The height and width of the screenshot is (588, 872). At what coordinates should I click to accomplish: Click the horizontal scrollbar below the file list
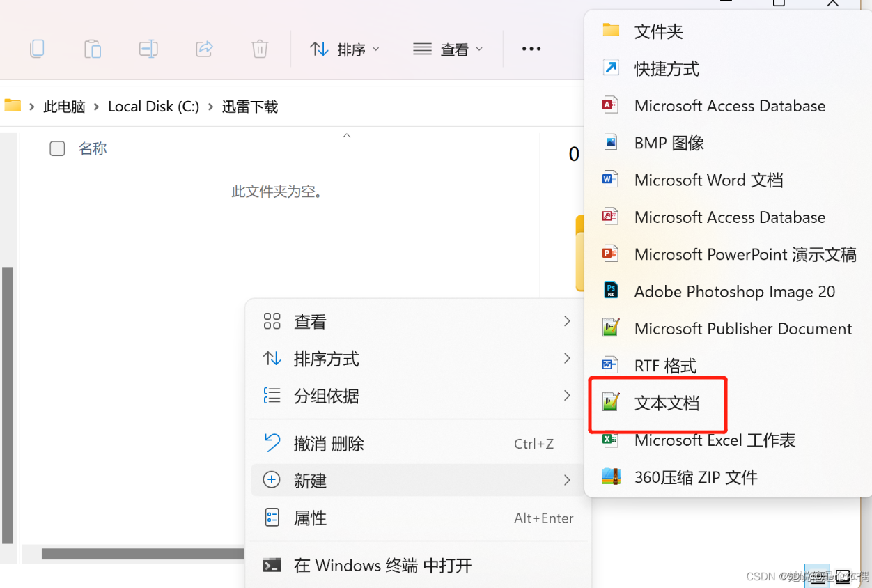point(143,554)
